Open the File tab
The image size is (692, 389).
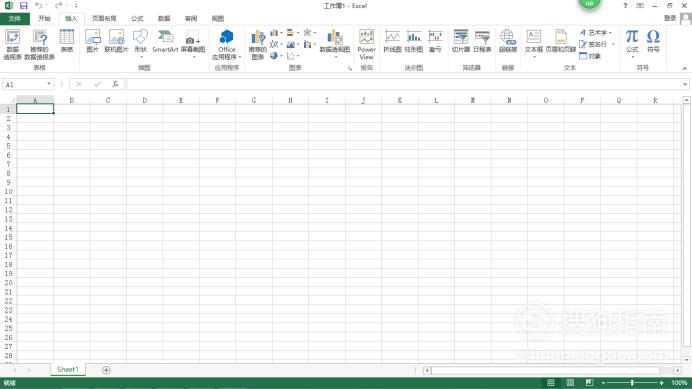15,19
